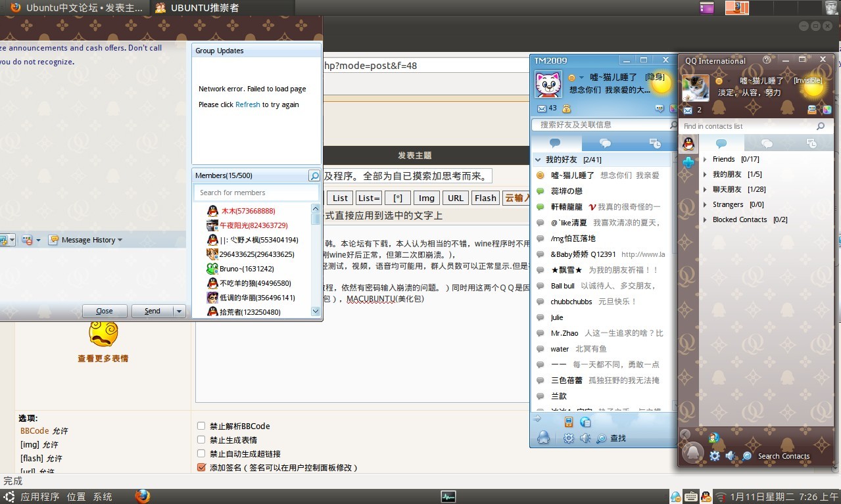Click the Send button

point(153,311)
